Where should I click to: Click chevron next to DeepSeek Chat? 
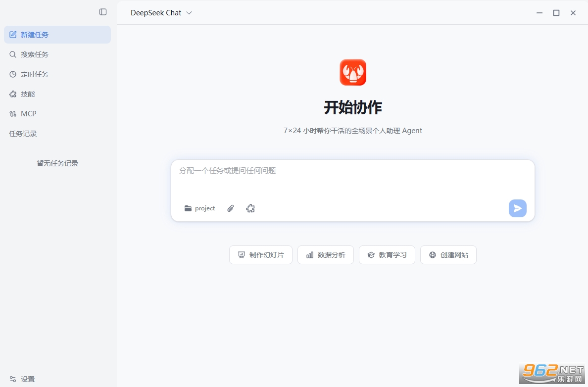point(190,13)
